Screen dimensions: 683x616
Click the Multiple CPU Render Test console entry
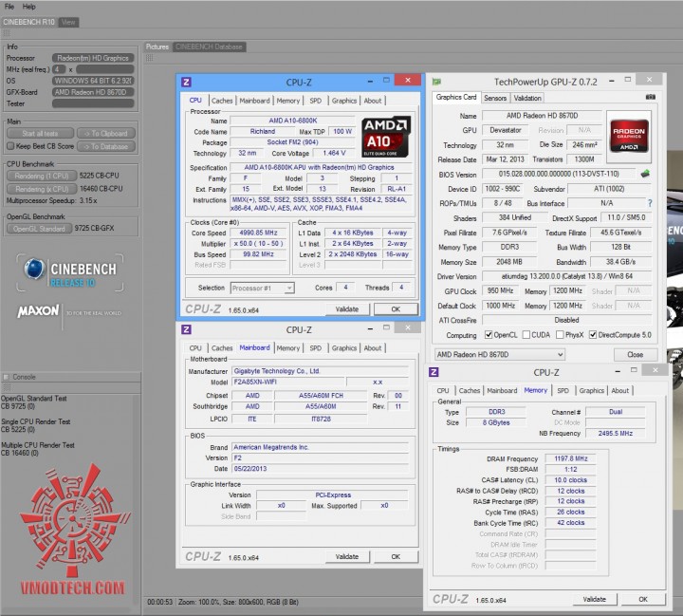(38, 449)
